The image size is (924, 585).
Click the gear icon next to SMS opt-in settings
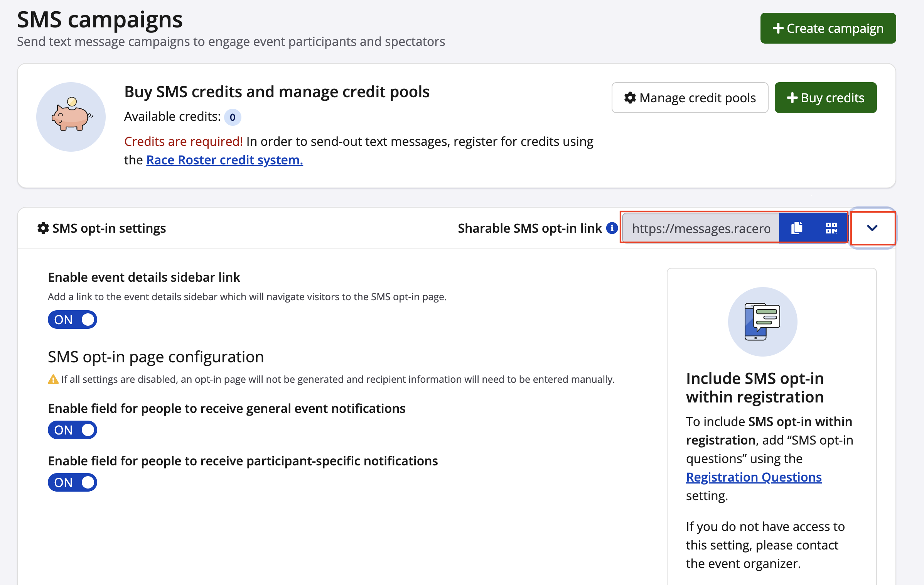[x=43, y=228]
